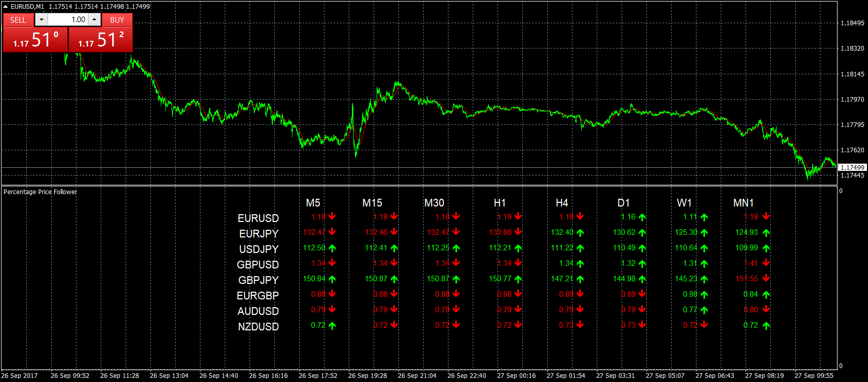
Task: Click the EURUSD,M1 chart title text
Action: [x=27, y=6]
